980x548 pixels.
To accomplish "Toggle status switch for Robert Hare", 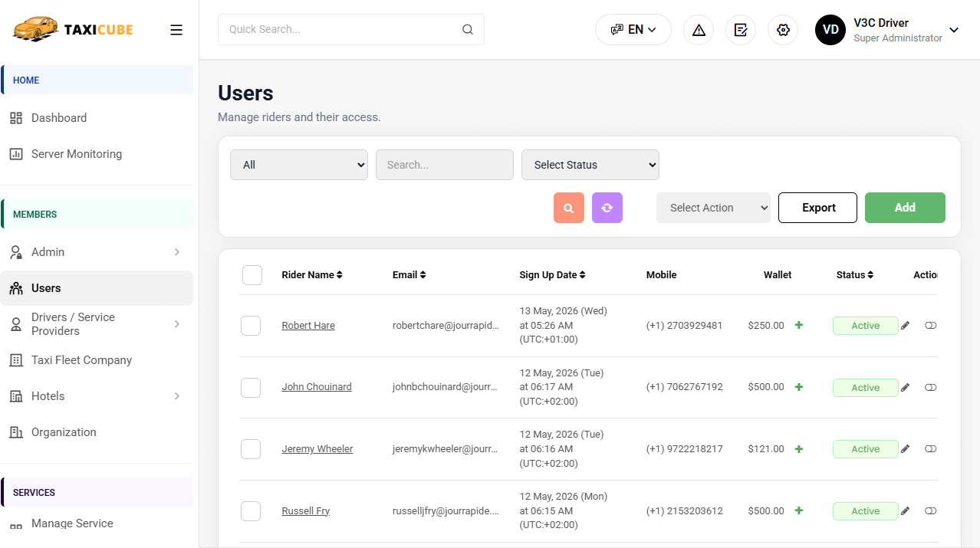I will [x=930, y=326].
